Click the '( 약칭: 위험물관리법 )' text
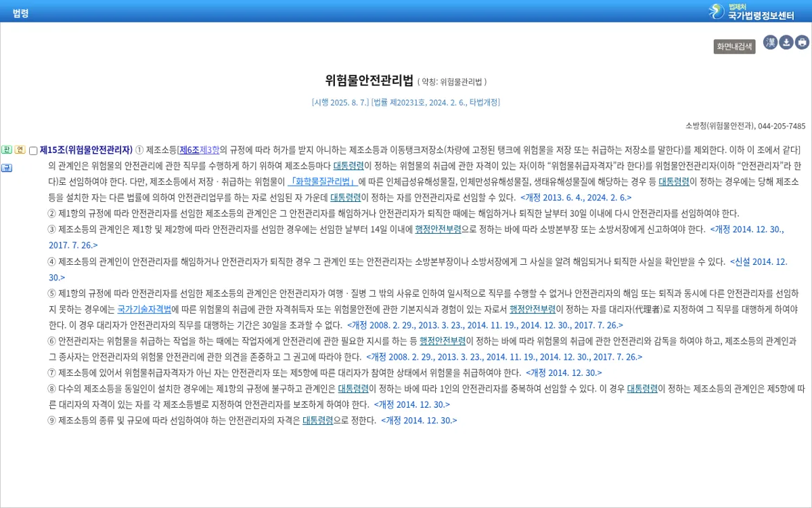 point(452,82)
